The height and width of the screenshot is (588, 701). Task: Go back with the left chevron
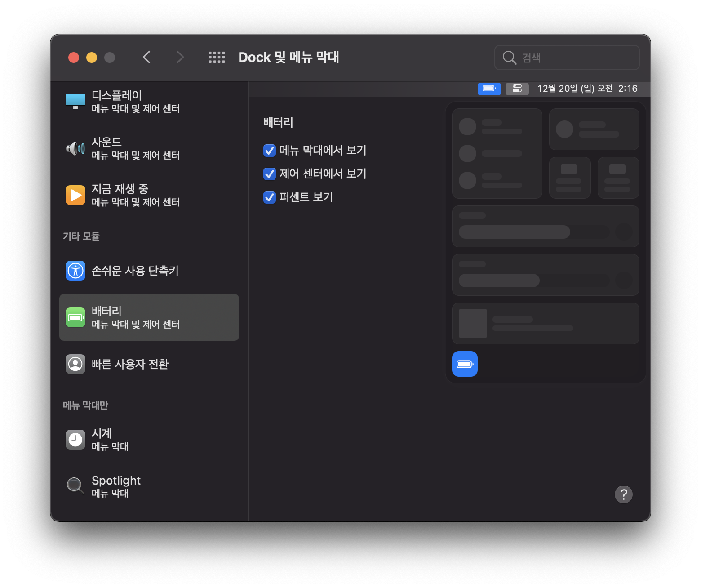pyautogui.click(x=146, y=57)
